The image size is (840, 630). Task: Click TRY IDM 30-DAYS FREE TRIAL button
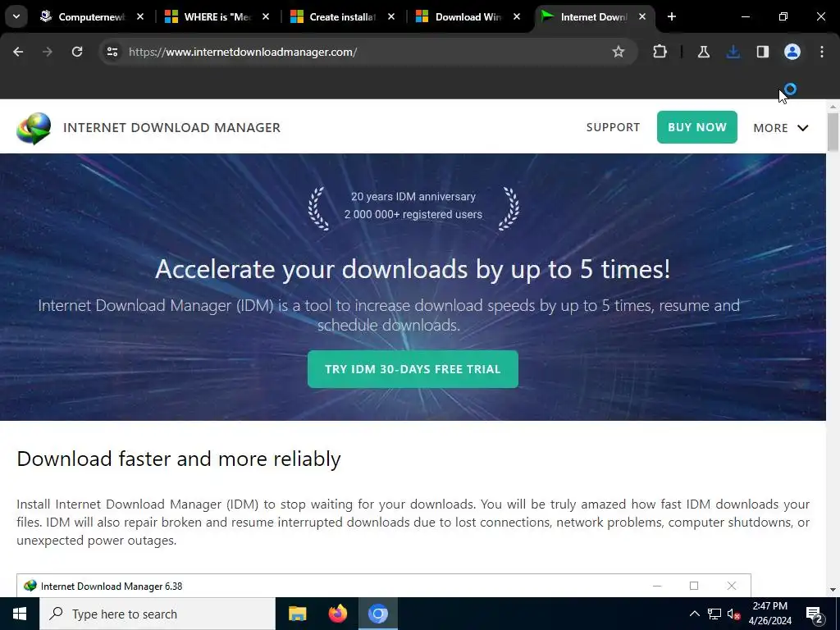click(x=413, y=369)
